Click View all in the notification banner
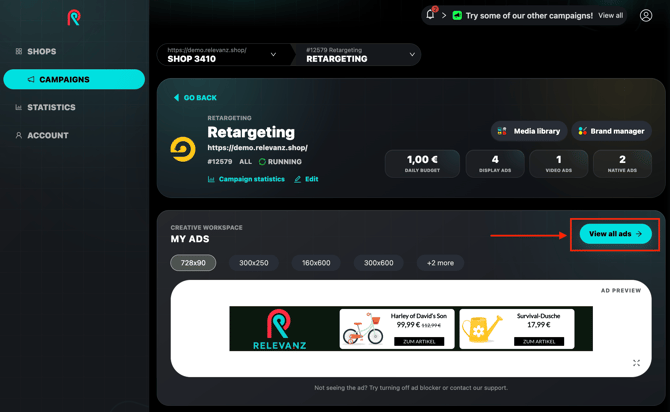 tap(610, 15)
